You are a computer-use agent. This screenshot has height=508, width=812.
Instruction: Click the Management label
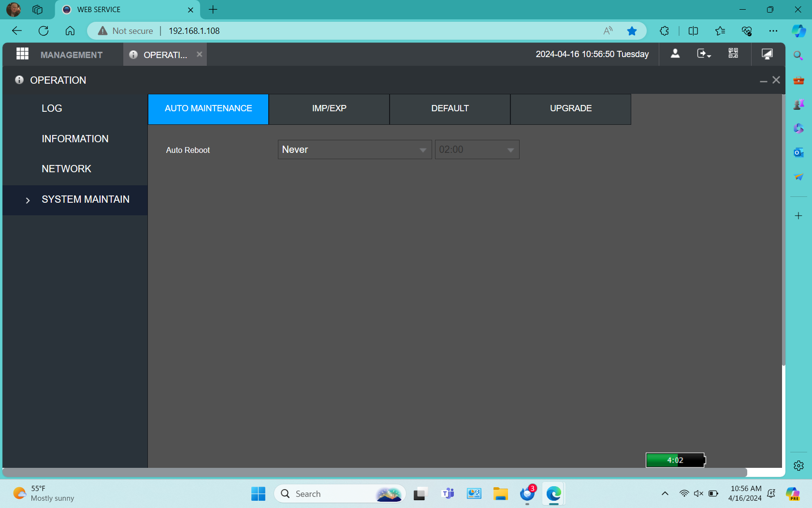pos(72,55)
